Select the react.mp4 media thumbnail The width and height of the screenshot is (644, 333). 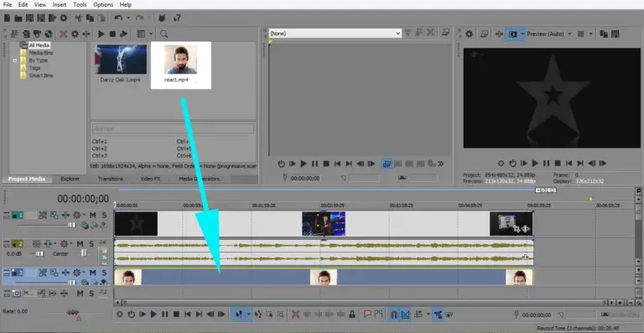click(181, 65)
